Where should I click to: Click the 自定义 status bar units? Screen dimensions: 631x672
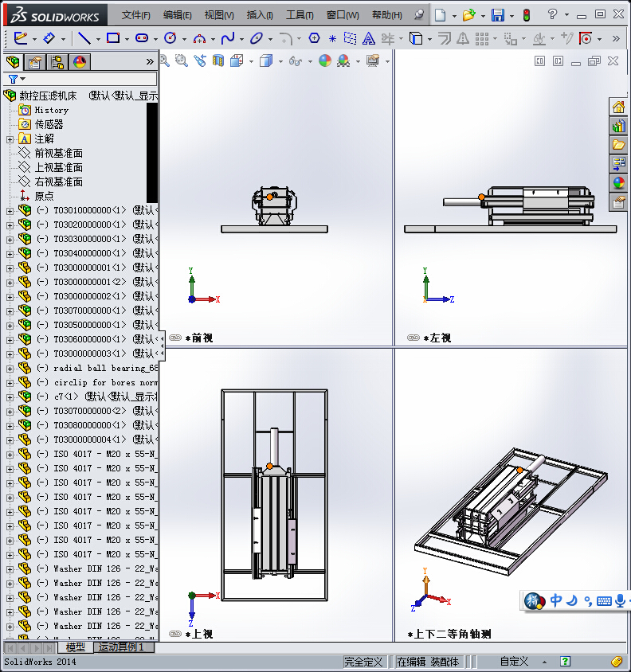pyautogui.click(x=514, y=662)
